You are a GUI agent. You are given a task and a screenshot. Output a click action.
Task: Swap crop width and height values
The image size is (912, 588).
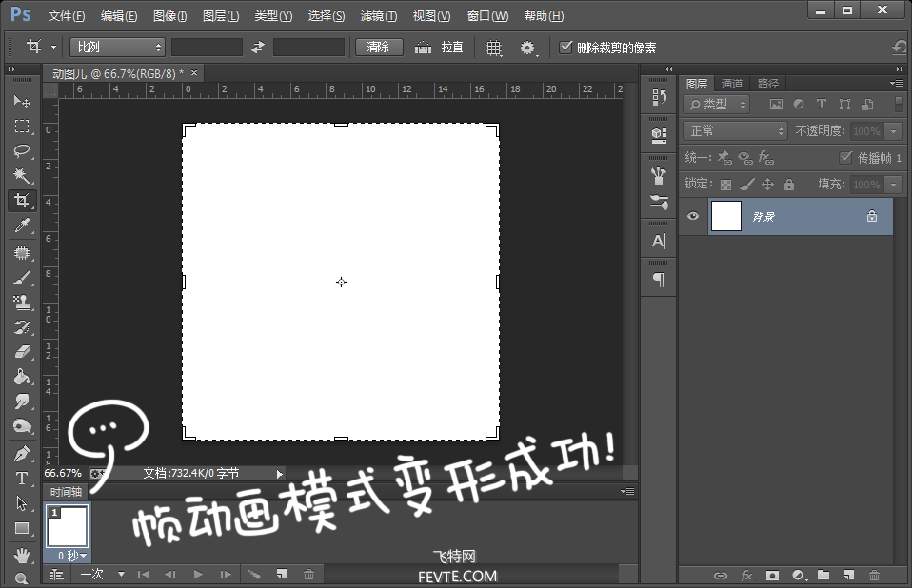[x=258, y=47]
